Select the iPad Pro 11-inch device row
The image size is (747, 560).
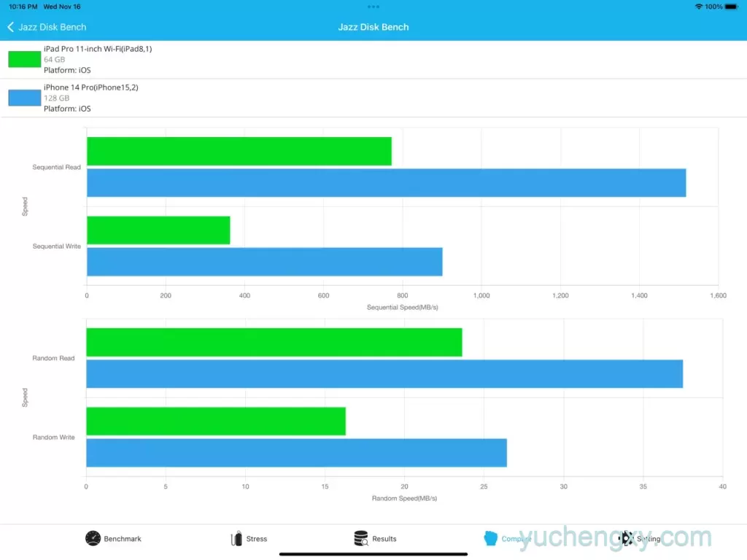(373, 60)
